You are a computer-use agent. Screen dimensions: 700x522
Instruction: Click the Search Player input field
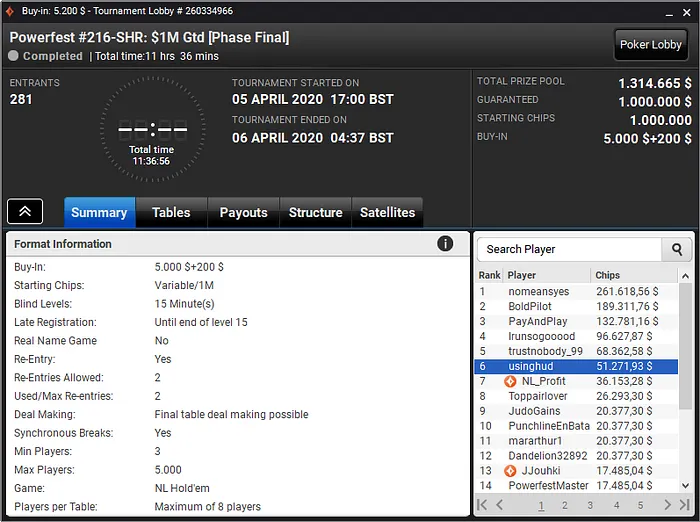point(569,249)
